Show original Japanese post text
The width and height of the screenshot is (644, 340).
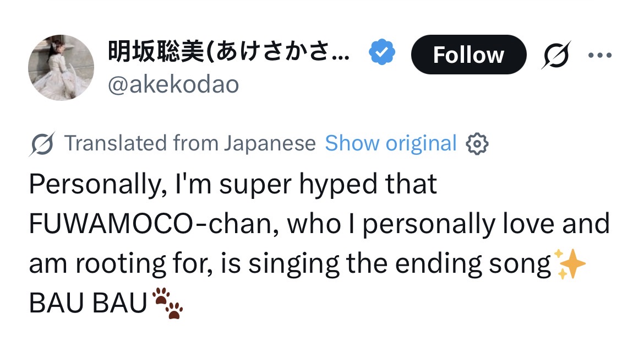pyautogui.click(x=391, y=143)
